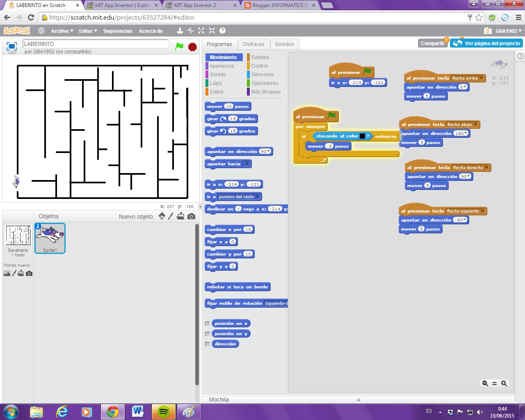Select the delete scissors tool
525x420 pixels.
pos(190,31)
